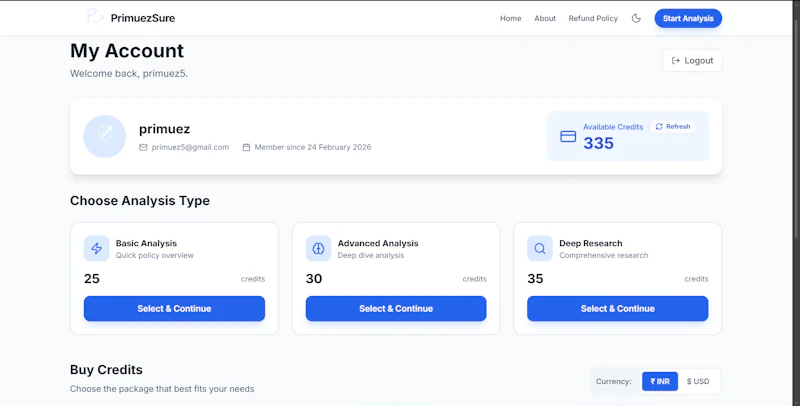Click the My Account heading
Viewport: 800px width, 406px height.
click(127, 51)
